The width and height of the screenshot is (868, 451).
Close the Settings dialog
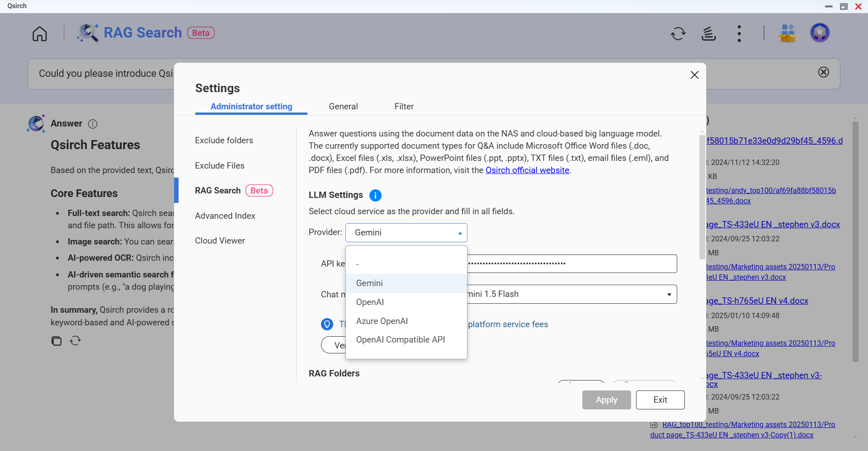point(694,75)
